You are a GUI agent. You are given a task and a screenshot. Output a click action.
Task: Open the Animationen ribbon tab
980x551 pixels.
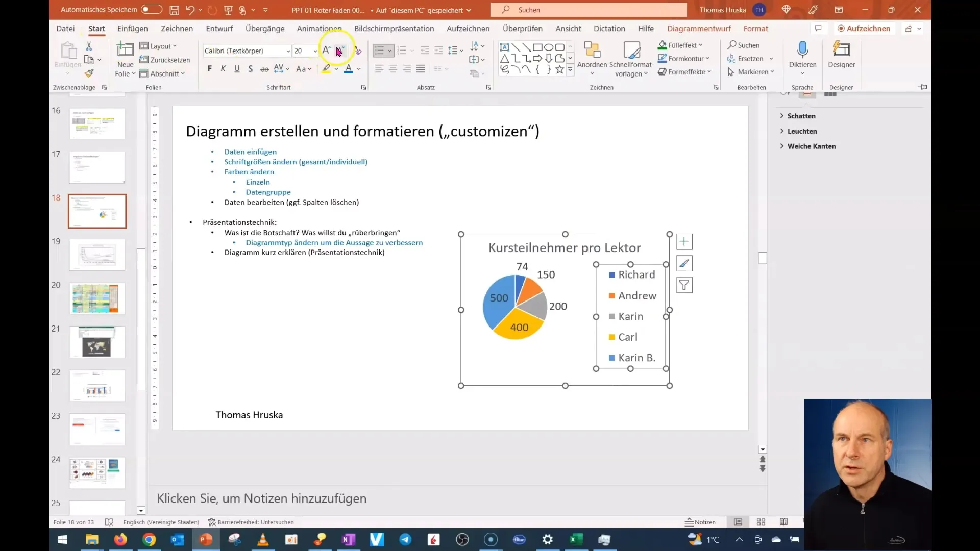pyautogui.click(x=320, y=28)
